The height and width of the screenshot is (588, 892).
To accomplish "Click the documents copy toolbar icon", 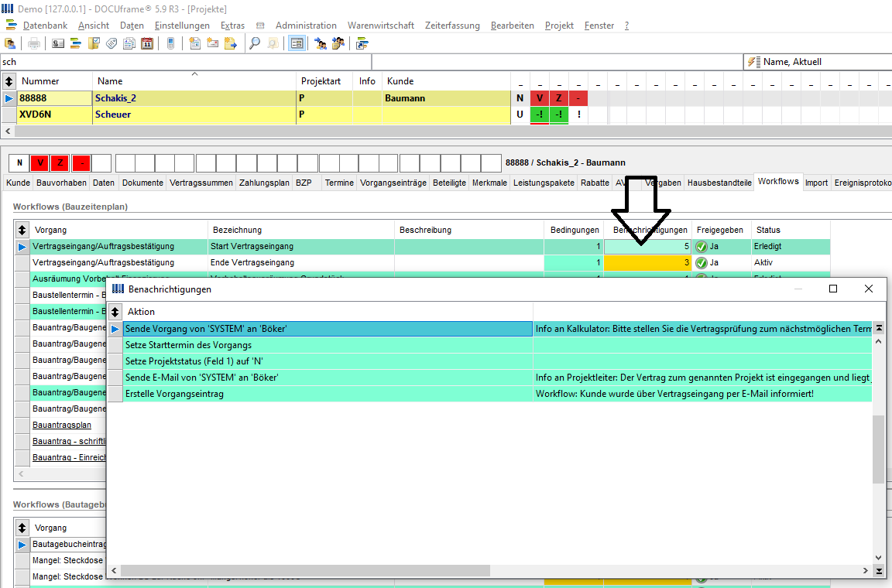I will coord(129,43).
